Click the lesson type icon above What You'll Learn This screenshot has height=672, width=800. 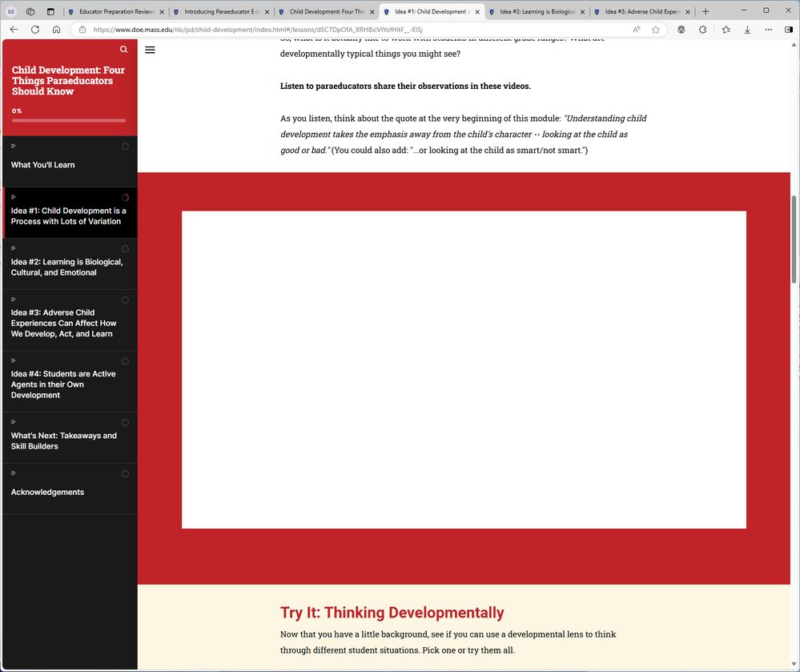pyautogui.click(x=14, y=146)
